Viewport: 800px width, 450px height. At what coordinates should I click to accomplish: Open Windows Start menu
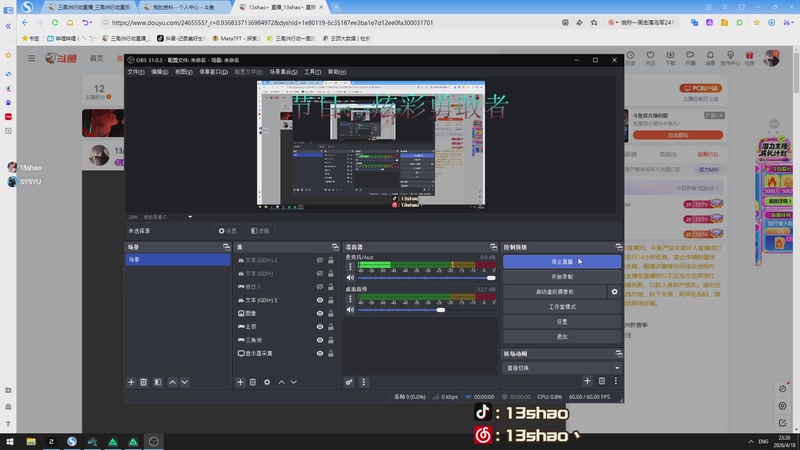pos(10,442)
